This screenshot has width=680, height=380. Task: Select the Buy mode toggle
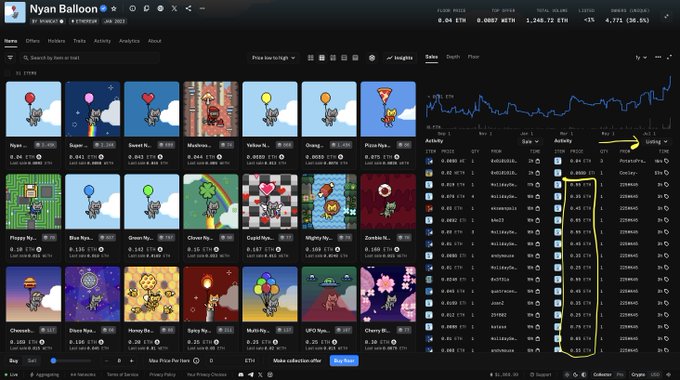14,360
